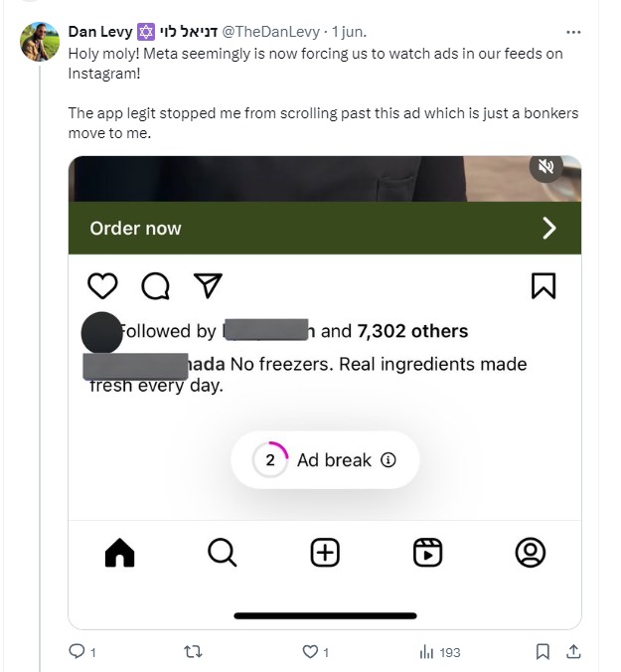Tap the create new post plus icon
Image resolution: width=621 pixels, height=672 pixels.
click(325, 553)
